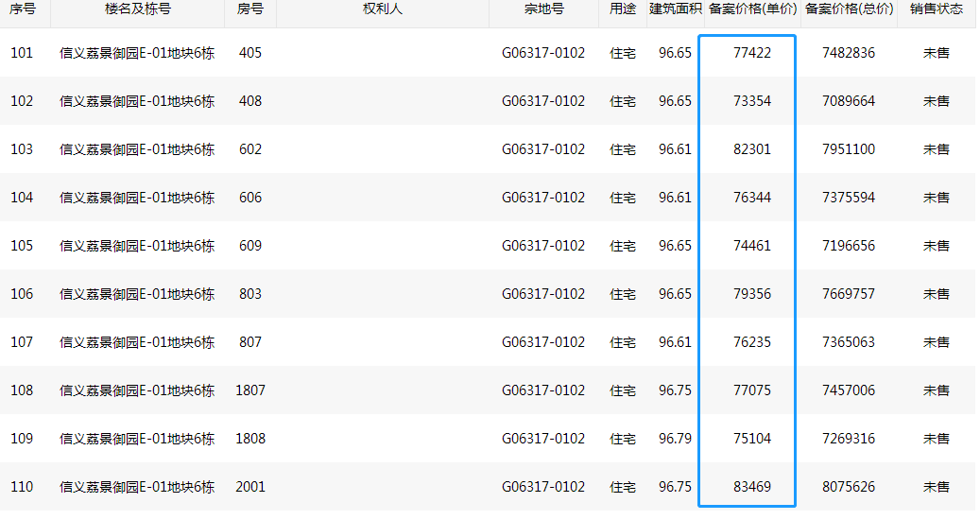980x520 pixels.
Task: Select the 备案价格(总价) column header
Action: (x=849, y=9)
